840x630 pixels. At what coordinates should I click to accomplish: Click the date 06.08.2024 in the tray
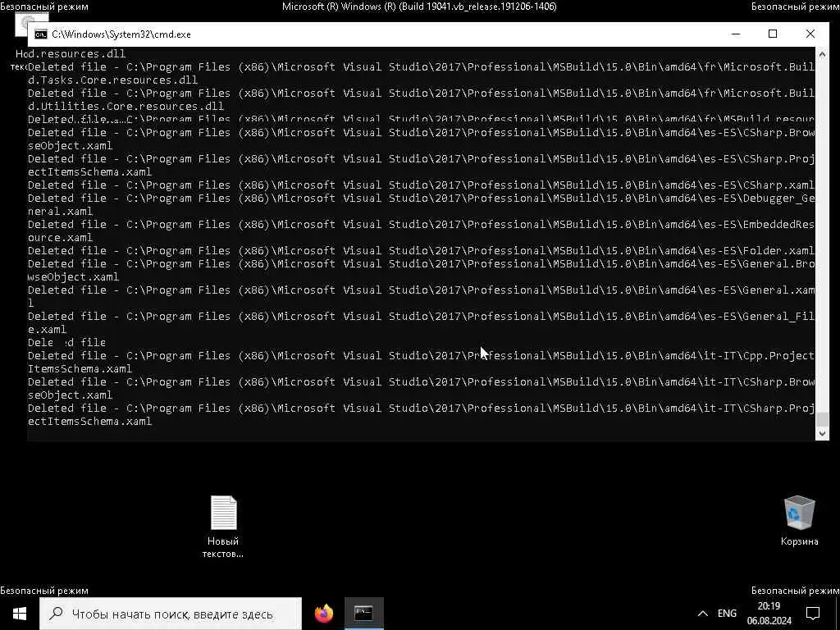point(769,622)
